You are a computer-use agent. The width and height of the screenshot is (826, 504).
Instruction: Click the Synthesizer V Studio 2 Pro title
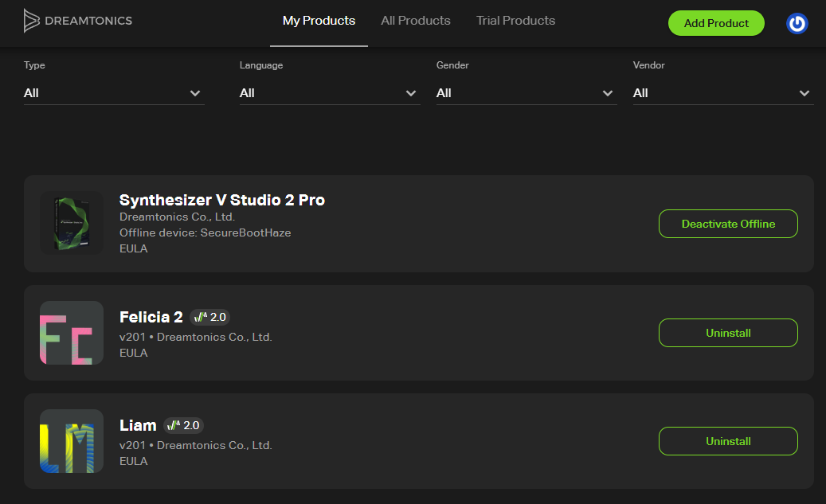(x=221, y=200)
